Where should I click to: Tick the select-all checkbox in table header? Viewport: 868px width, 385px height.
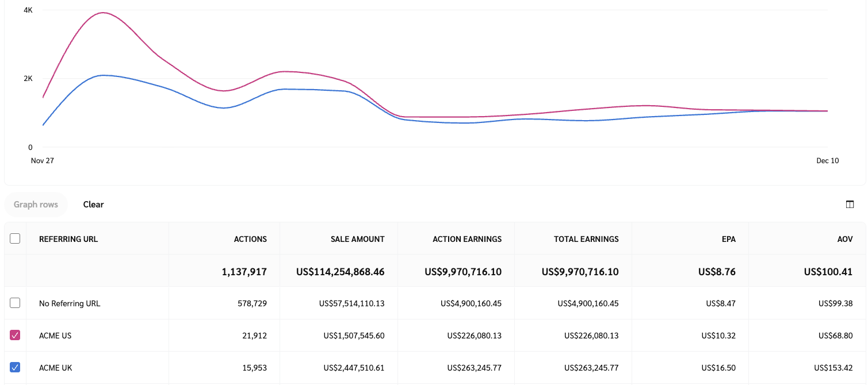[x=16, y=238]
